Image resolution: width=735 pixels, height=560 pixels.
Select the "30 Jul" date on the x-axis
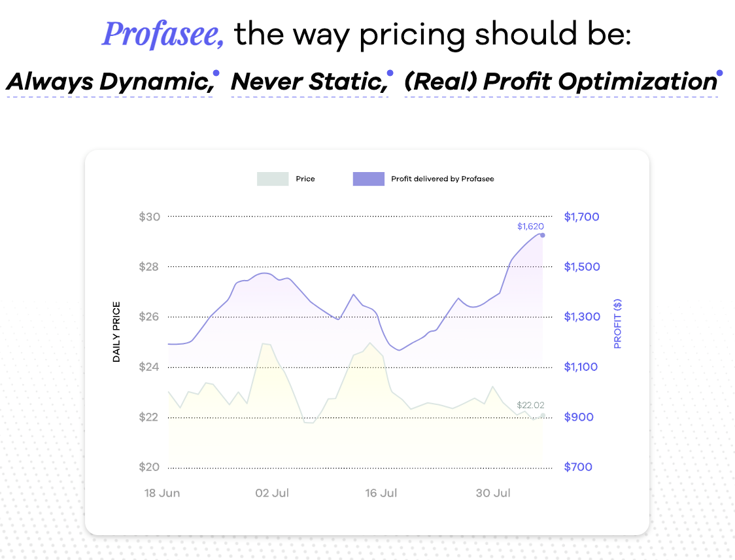[493, 493]
